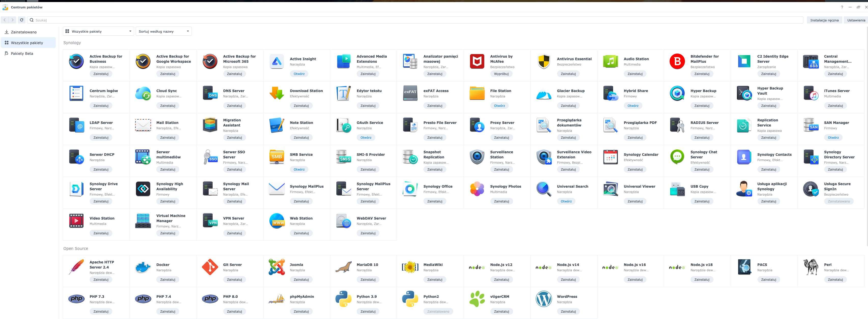This screenshot has width=868, height=319.
Task: Click the Synology Drive Server icon
Action: pyautogui.click(x=76, y=189)
